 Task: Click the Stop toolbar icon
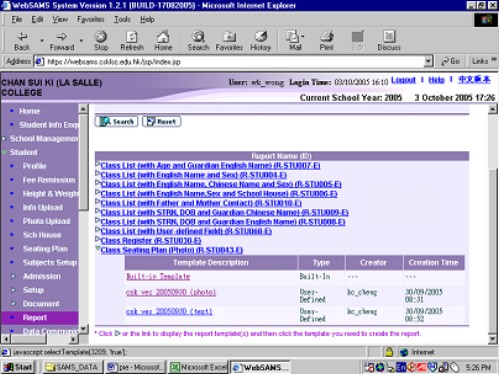click(x=101, y=41)
